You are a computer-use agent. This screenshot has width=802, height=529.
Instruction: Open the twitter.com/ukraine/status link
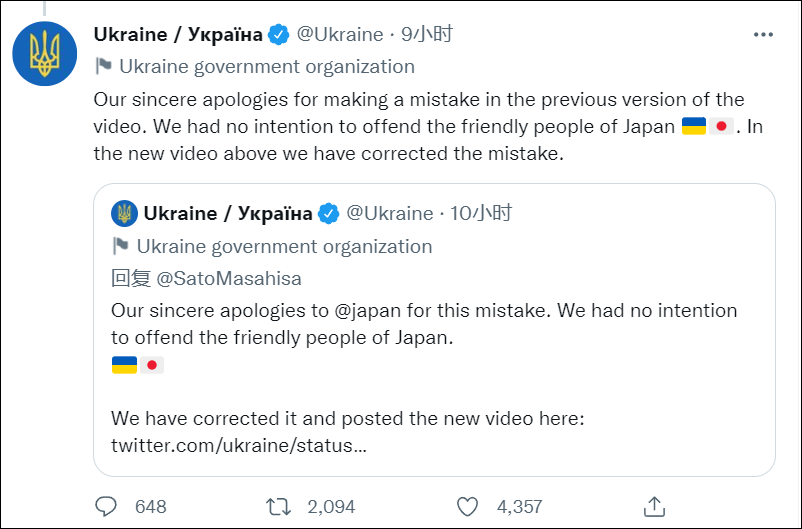point(239,445)
